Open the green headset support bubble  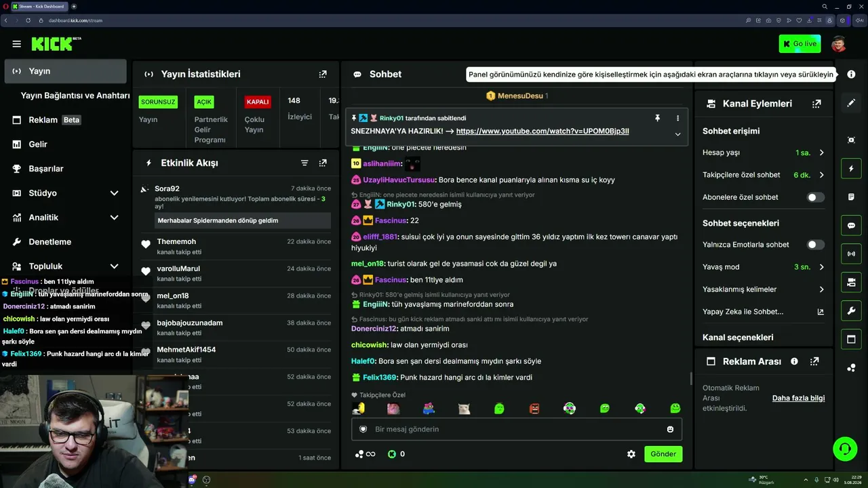point(845,449)
